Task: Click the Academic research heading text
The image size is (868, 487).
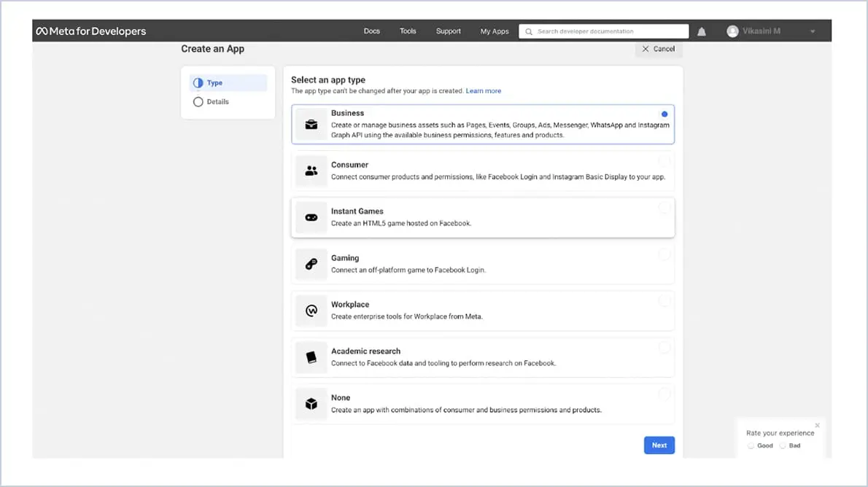Action: tap(366, 351)
